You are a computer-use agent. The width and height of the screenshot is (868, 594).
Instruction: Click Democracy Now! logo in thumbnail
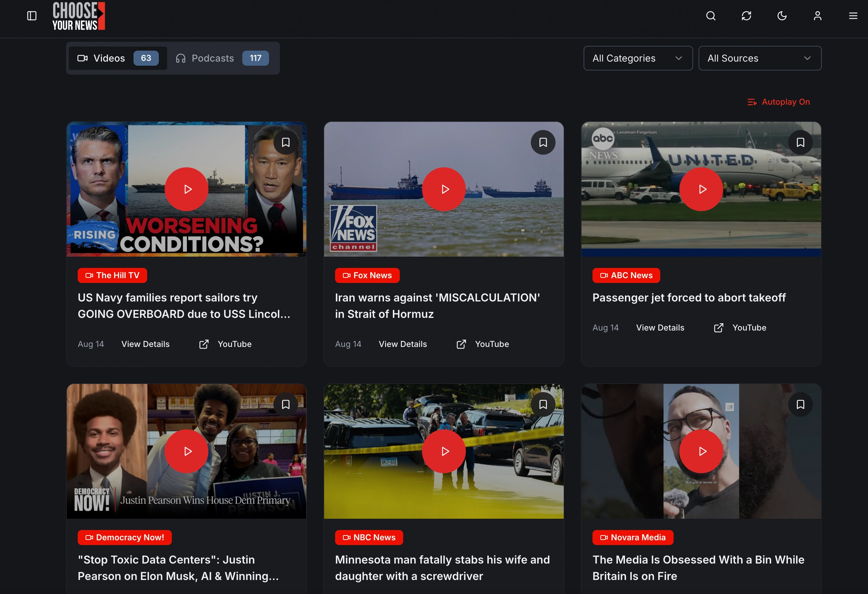pyautogui.click(x=92, y=500)
